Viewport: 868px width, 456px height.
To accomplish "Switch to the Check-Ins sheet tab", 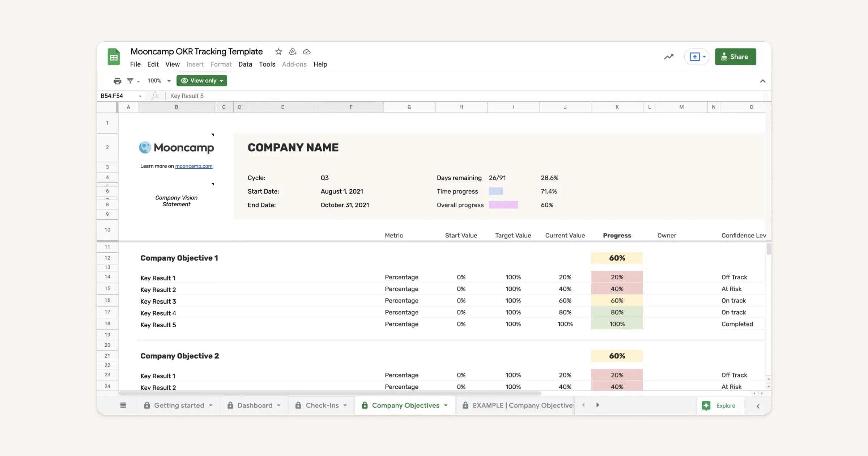I will point(322,405).
